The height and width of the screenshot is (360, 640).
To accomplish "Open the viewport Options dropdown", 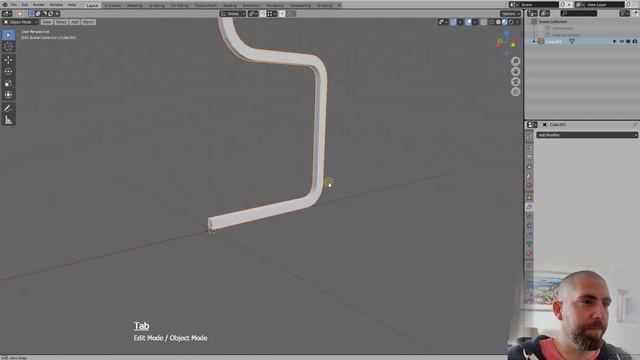I will pos(511,13).
